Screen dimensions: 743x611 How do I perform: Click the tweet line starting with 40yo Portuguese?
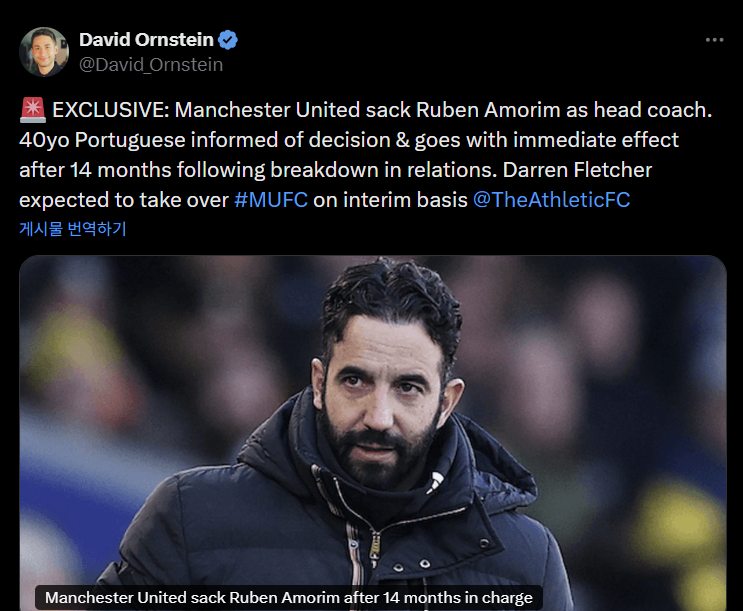(x=349, y=140)
